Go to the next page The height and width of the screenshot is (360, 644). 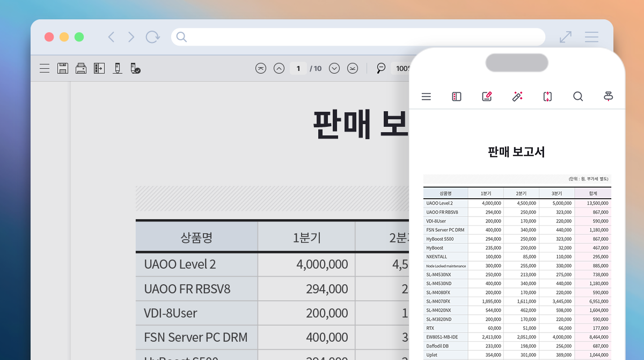click(334, 68)
